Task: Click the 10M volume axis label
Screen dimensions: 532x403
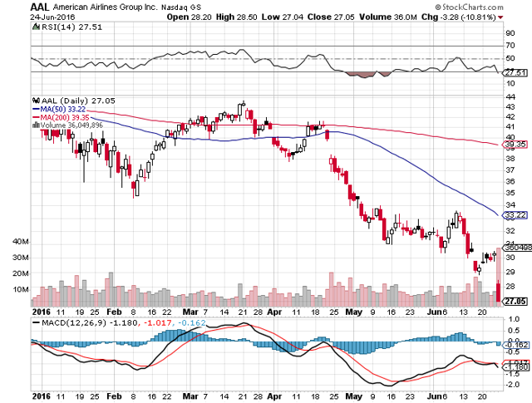Action: click(20, 289)
